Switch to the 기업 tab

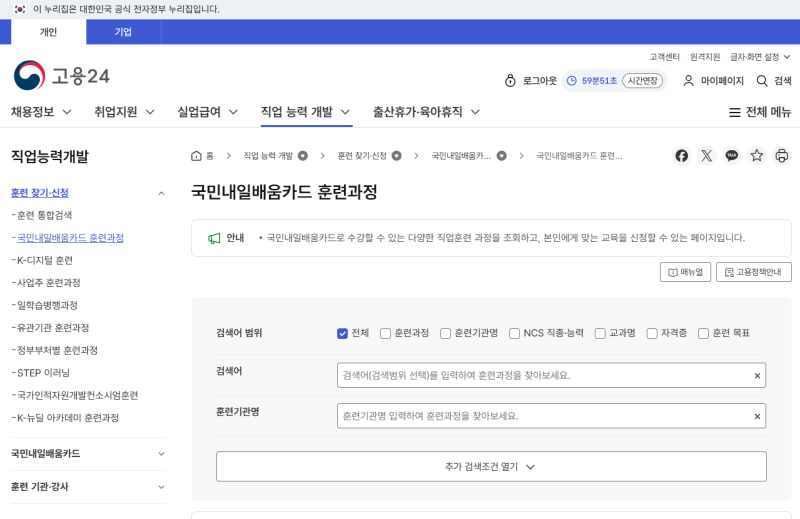(123, 32)
